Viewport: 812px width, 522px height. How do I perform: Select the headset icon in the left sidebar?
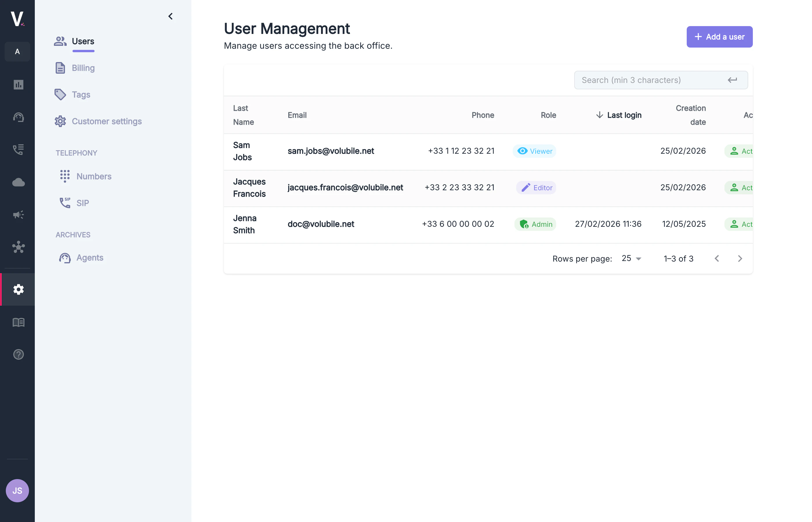(17, 117)
